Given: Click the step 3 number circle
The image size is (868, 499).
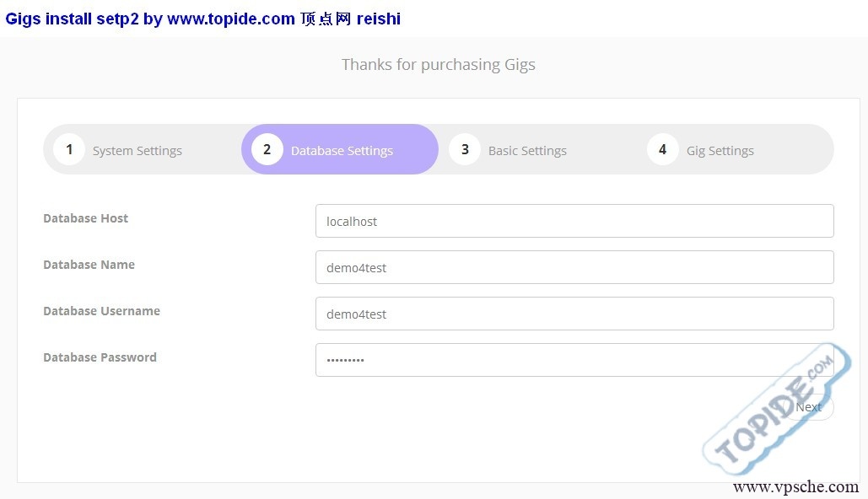Looking at the screenshot, I should [x=464, y=150].
